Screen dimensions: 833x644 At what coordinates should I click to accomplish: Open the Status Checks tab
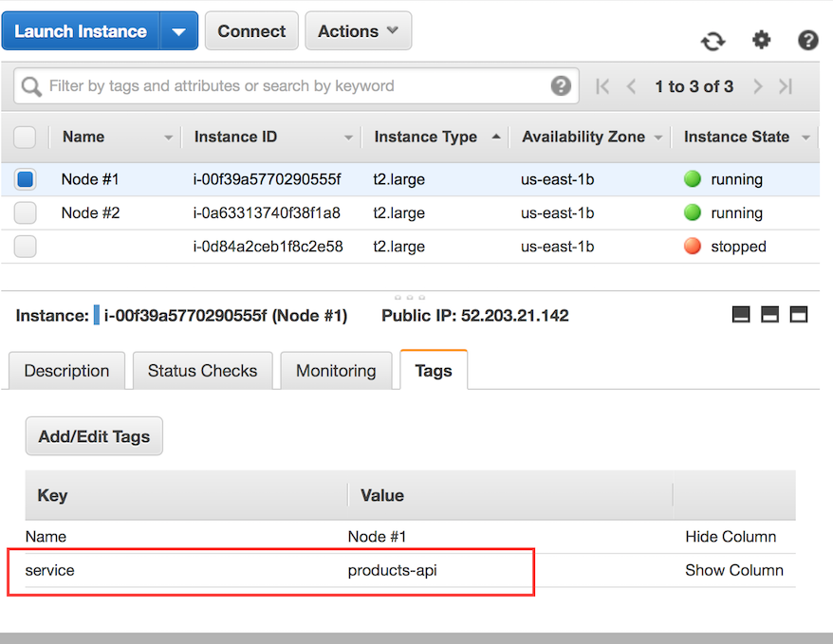pos(202,370)
